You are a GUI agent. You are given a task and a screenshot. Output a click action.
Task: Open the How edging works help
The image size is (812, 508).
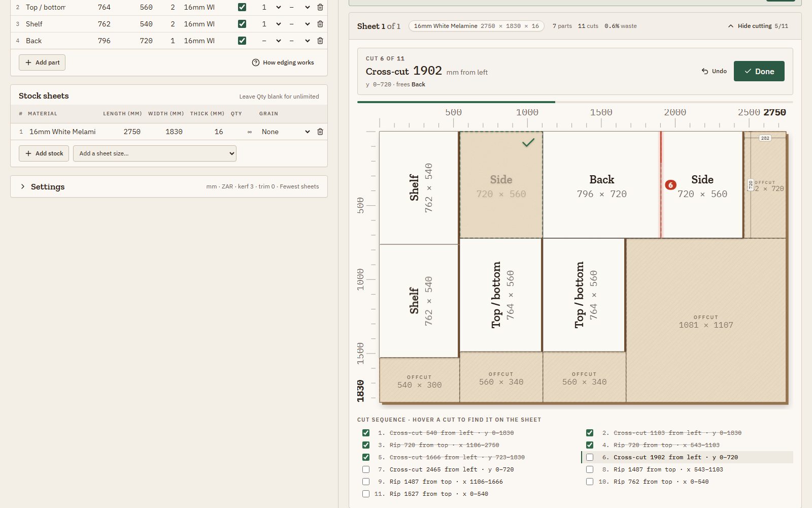[x=283, y=62]
